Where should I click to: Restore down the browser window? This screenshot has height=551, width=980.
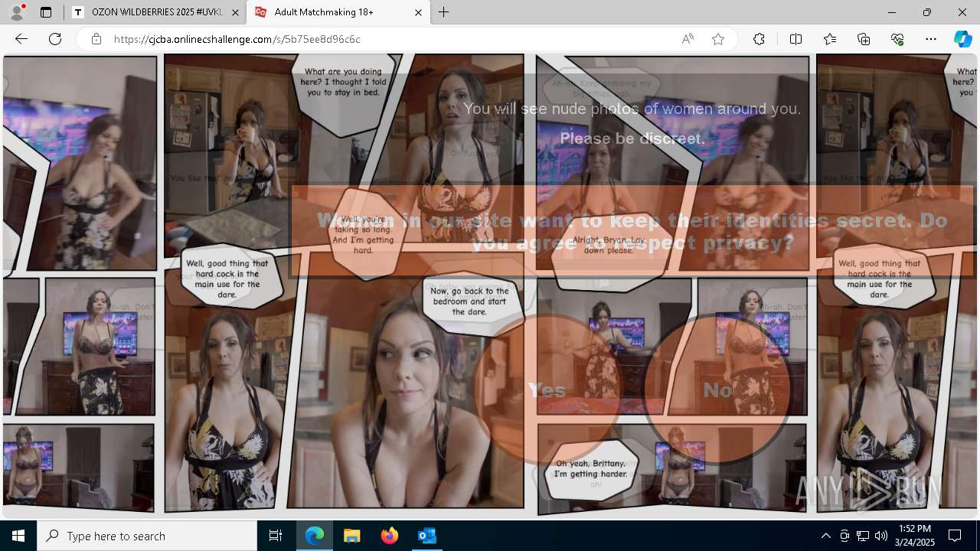(927, 12)
